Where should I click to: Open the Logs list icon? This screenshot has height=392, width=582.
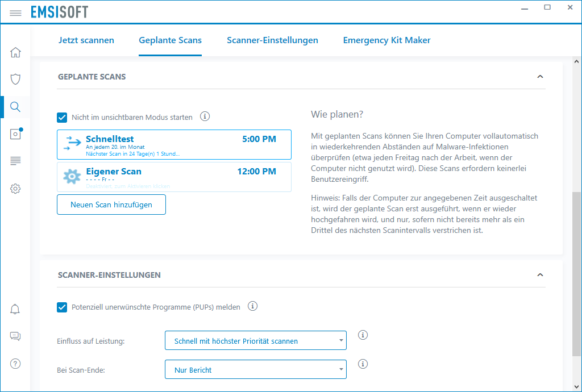[x=15, y=161]
